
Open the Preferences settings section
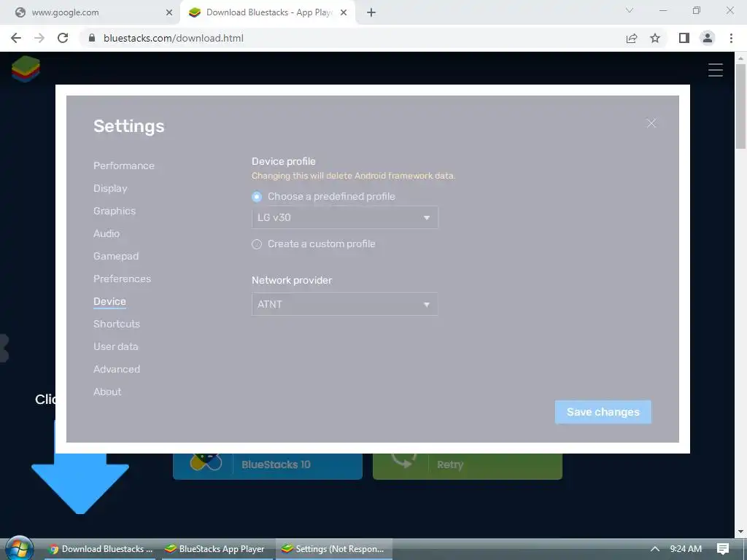point(122,279)
